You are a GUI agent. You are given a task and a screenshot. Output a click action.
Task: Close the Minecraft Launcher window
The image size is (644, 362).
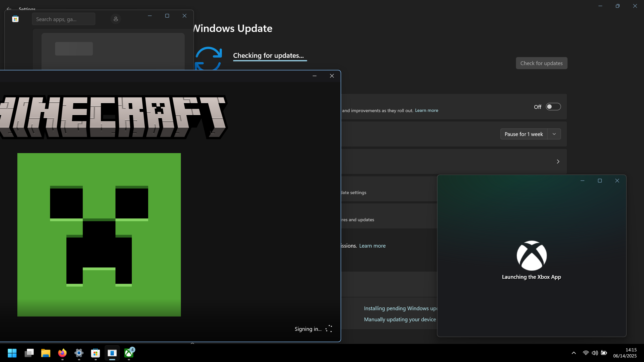(x=332, y=76)
